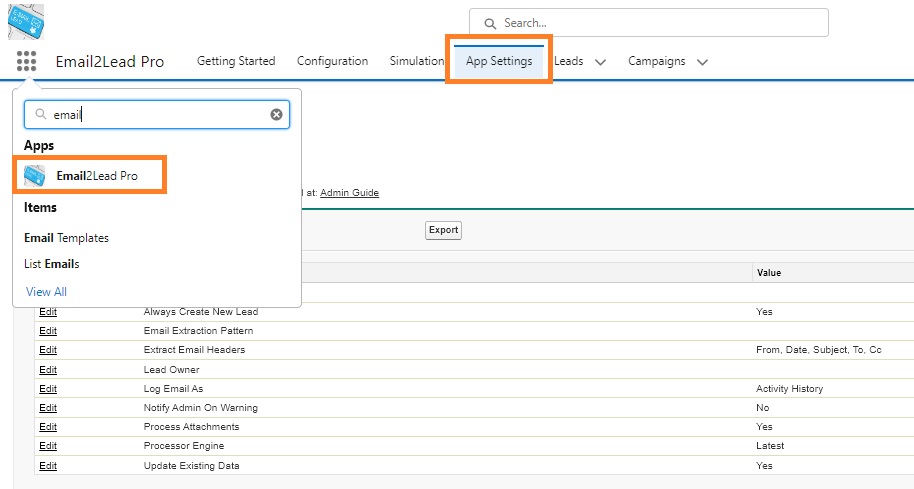Open List Emails item

(x=51, y=264)
